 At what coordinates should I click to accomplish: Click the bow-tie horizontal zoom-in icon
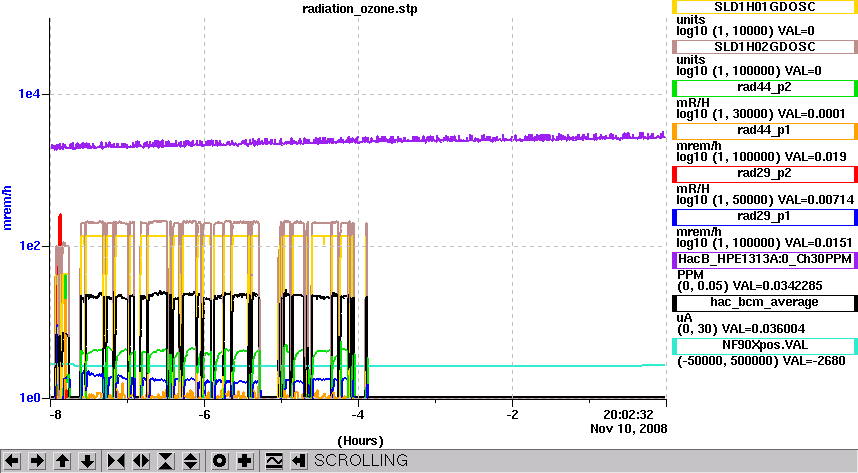pos(116,461)
